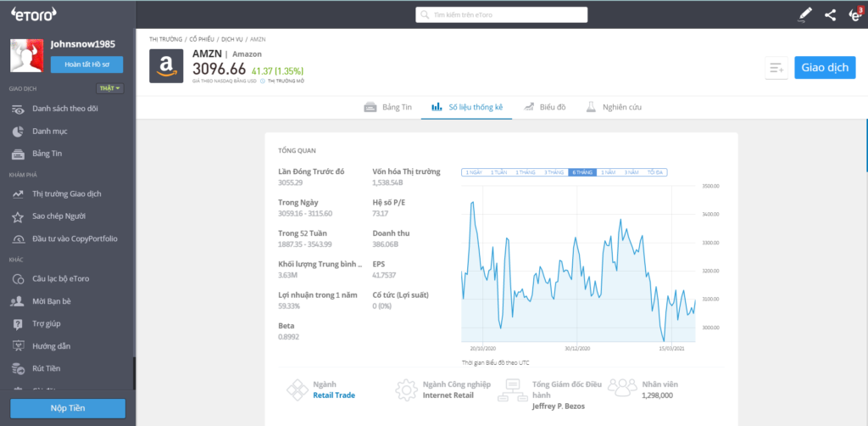Click the page scrollbar on right edge
The height and width of the screenshot is (426, 868).
(x=866, y=146)
